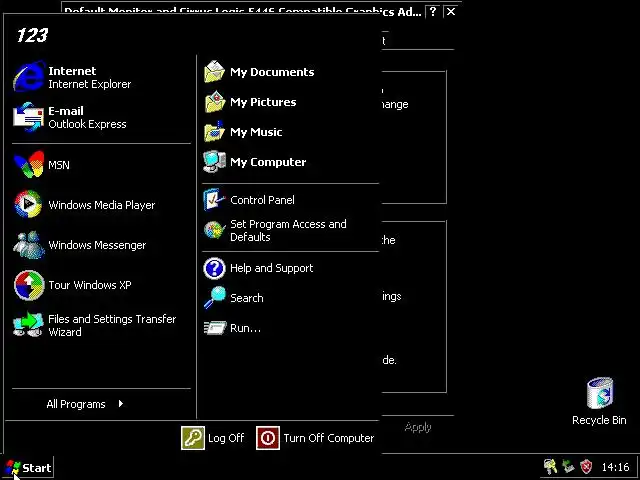Viewport: 640px width, 480px height.
Task: Launch the MSN butterfly icon
Action: coord(29,164)
